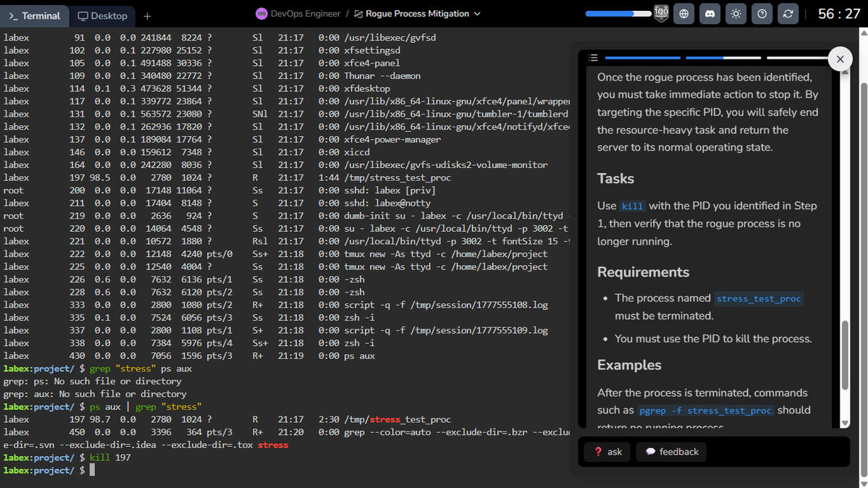Click the XP progress bar
Screen dimensions: 868x488
pyautogui.click(x=617, y=12)
